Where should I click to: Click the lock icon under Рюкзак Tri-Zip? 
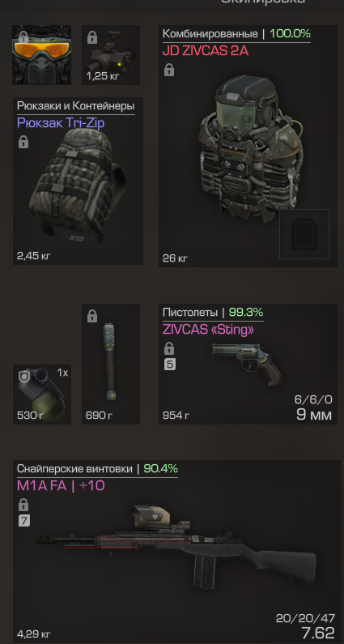[x=23, y=142]
